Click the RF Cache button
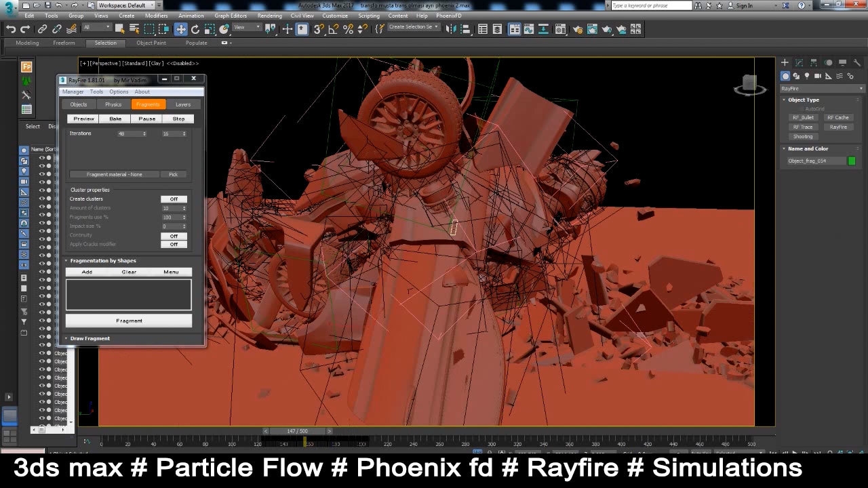Screen dimensions: 868x488 pos(838,118)
